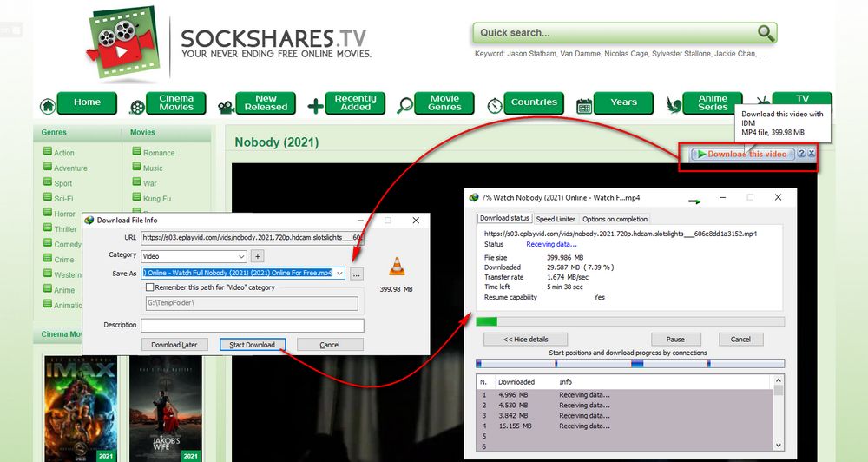Click the film reel icon beside Cinema Movies
Screen dimensions: 868x462
point(137,106)
